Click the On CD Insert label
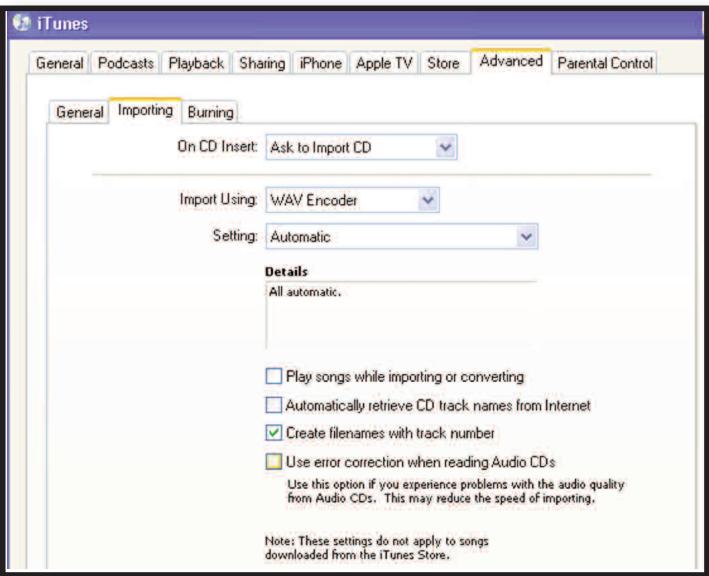 tap(217, 146)
